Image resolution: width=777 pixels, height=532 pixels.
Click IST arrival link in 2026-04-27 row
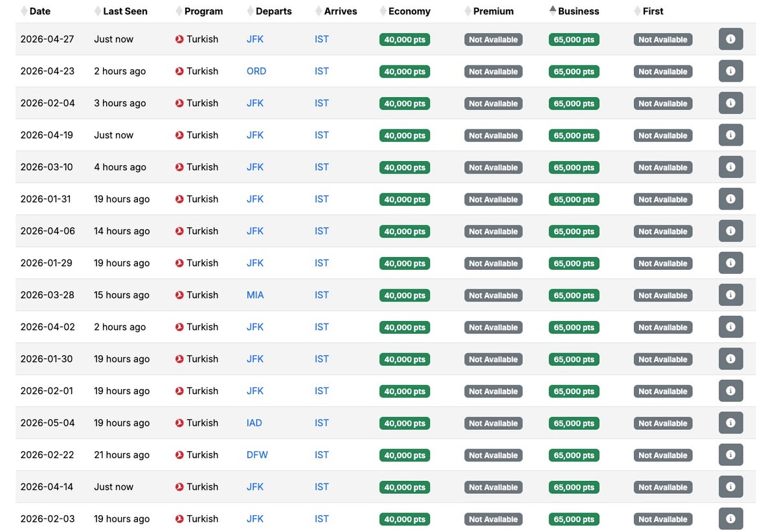(322, 39)
